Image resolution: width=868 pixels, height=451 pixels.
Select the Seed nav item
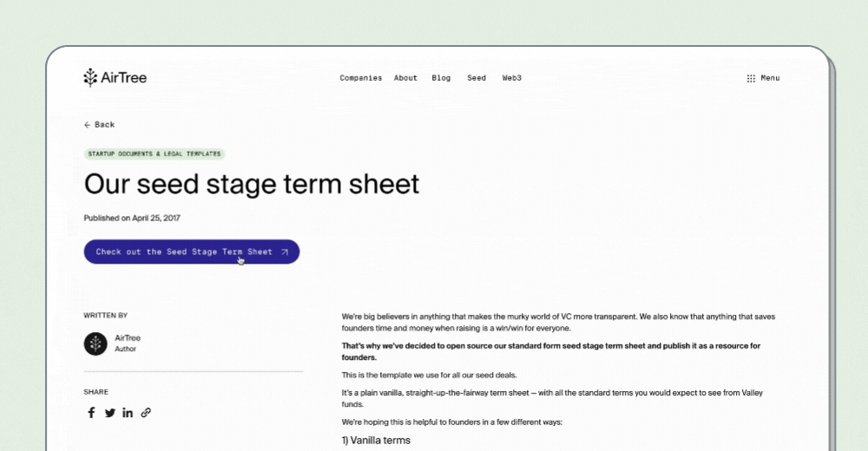(477, 78)
